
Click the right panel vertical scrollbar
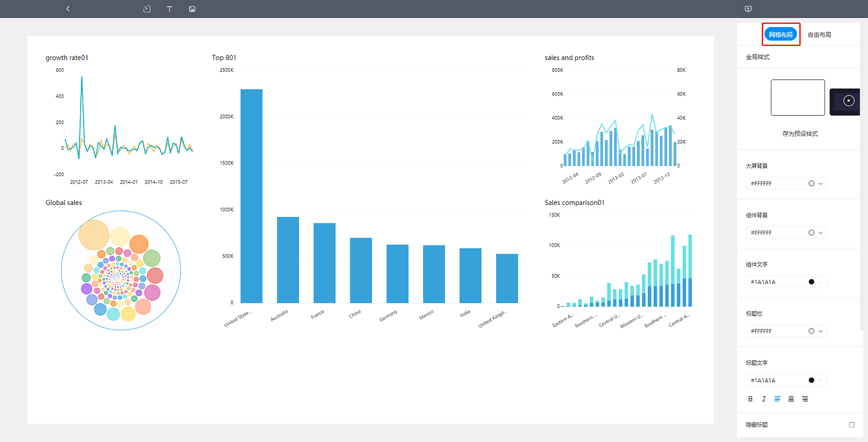[862, 176]
